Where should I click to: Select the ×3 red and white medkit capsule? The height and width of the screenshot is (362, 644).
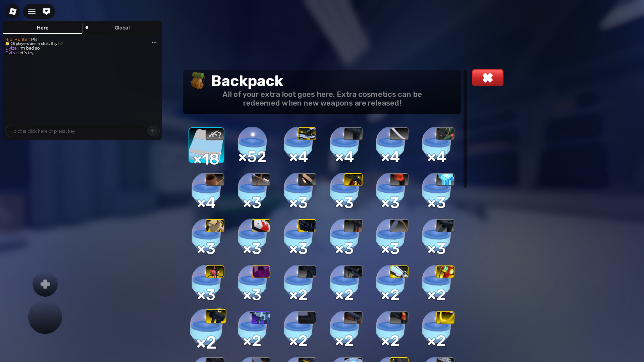pos(254,238)
